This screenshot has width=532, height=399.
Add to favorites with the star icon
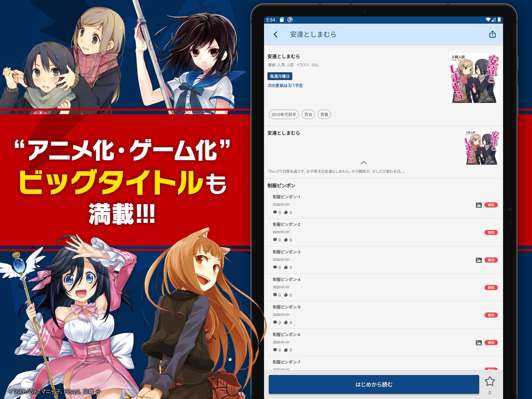point(490,381)
